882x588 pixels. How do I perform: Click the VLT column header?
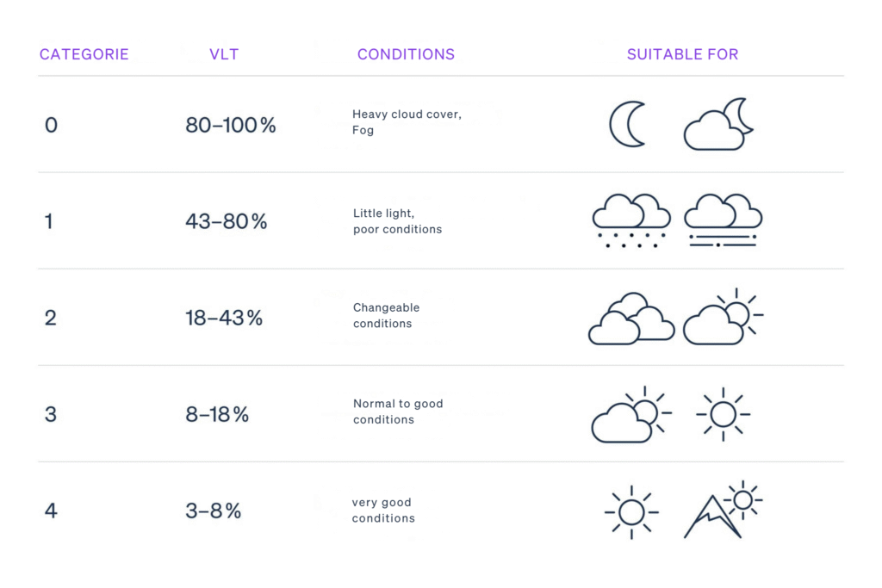(224, 54)
